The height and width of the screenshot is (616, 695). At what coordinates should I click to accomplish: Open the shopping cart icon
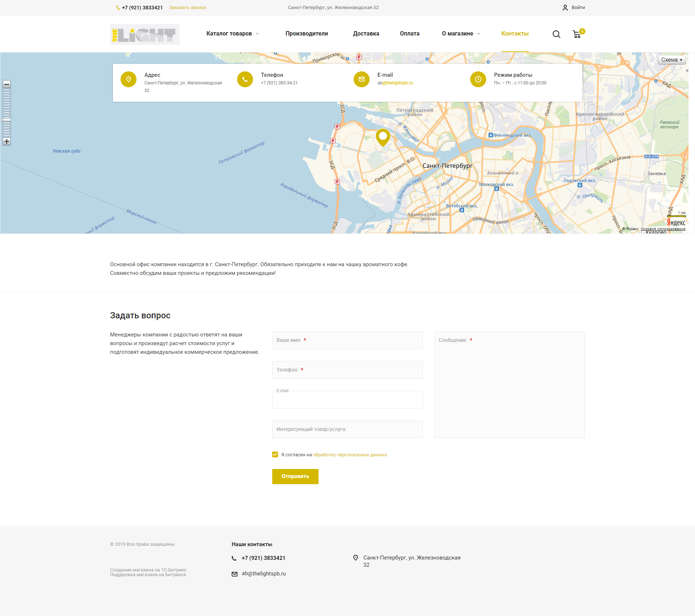(577, 34)
